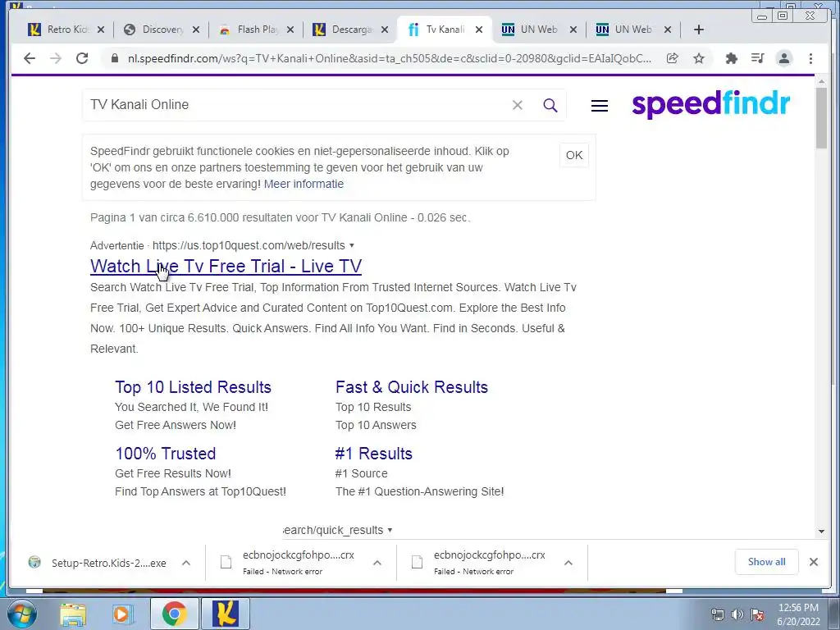Launch Windows Media Player from taskbar
Viewport: 840px width, 630px height.
pyautogui.click(x=122, y=614)
